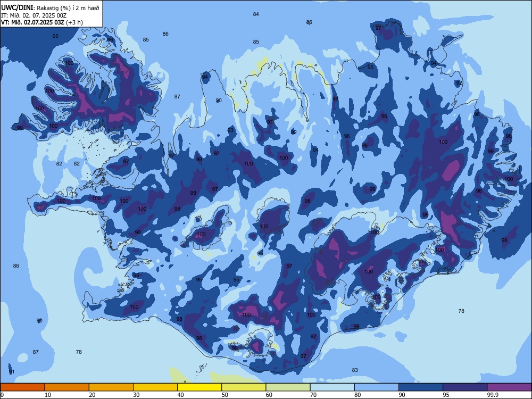Select the 30–40 golden legend swatch
Viewport: 532px width, 399px height.
(x=155, y=387)
